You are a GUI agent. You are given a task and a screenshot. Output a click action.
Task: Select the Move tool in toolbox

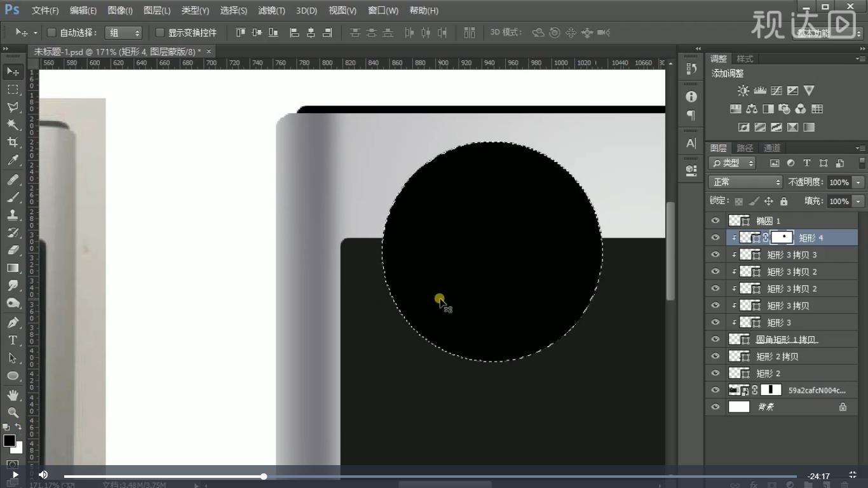(13, 72)
